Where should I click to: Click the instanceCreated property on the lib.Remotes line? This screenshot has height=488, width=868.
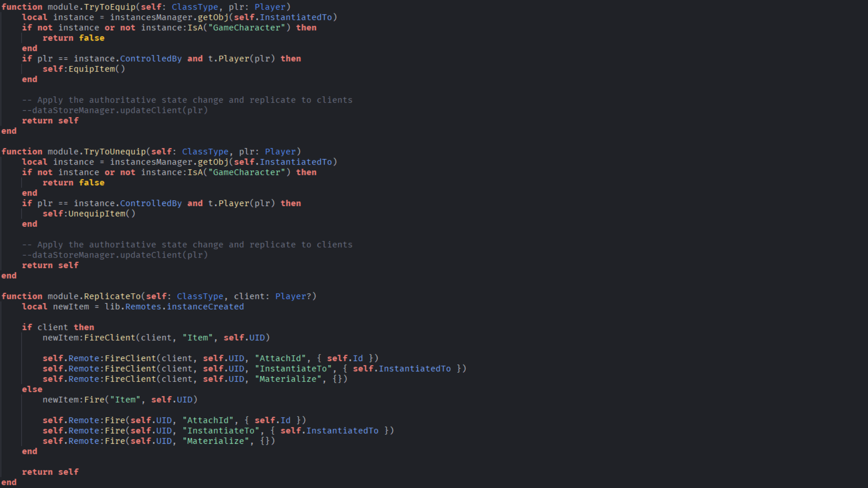click(x=205, y=306)
